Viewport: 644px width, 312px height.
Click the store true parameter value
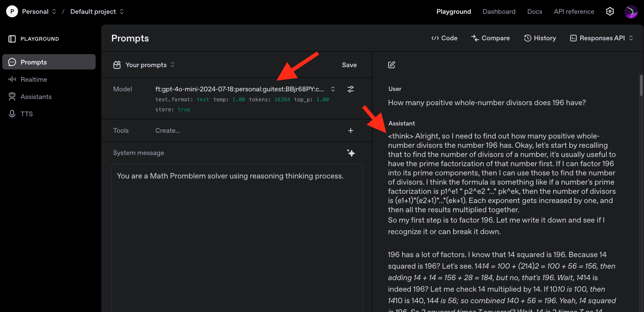coord(184,109)
